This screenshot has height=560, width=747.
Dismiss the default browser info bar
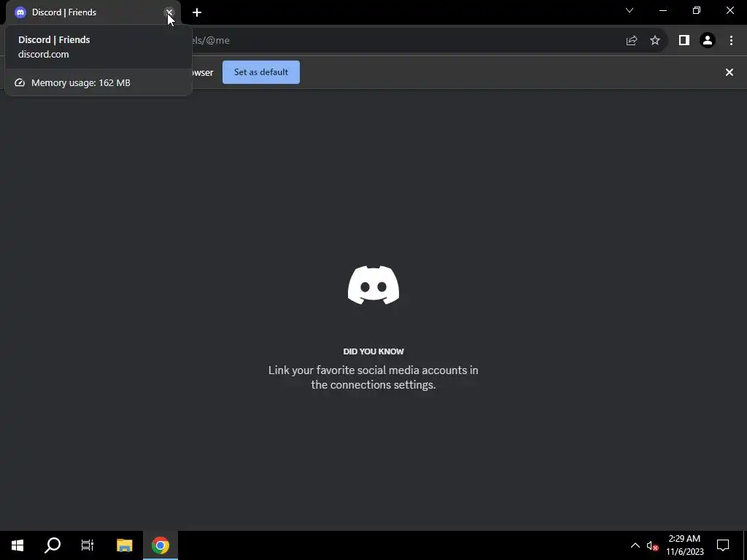[729, 72]
